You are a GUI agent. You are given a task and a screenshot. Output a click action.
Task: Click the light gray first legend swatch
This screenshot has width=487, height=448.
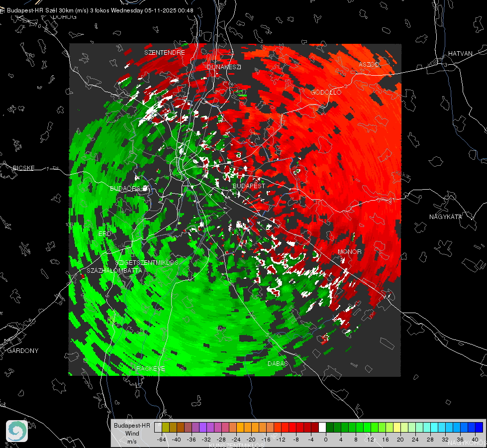(x=158, y=428)
